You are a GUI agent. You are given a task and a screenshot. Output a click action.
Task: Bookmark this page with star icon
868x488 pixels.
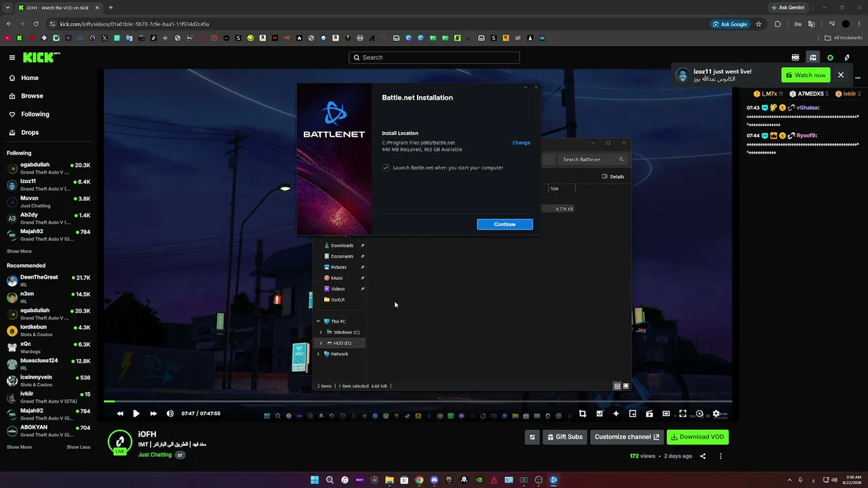pyautogui.click(x=758, y=24)
